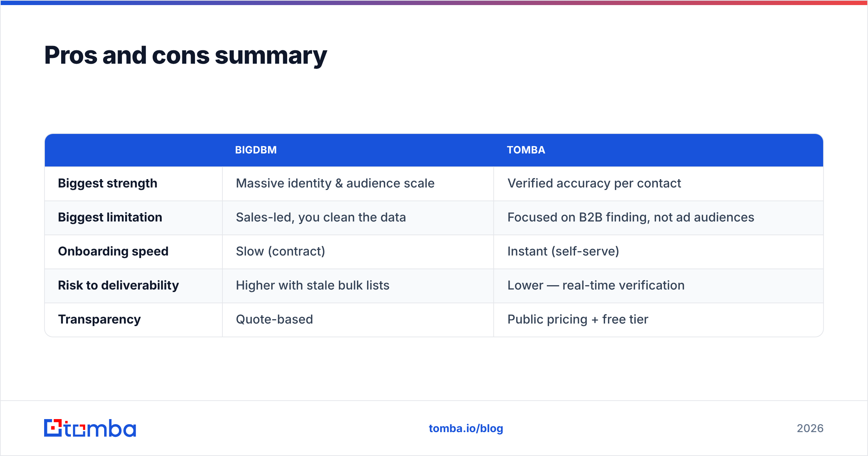The image size is (868, 456).
Task: Select the 'Transparency' row label
Action: (x=99, y=320)
